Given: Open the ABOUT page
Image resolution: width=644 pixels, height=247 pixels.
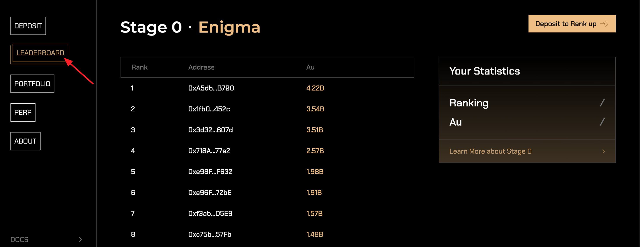Looking at the screenshot, I should [x=25, y=141].
